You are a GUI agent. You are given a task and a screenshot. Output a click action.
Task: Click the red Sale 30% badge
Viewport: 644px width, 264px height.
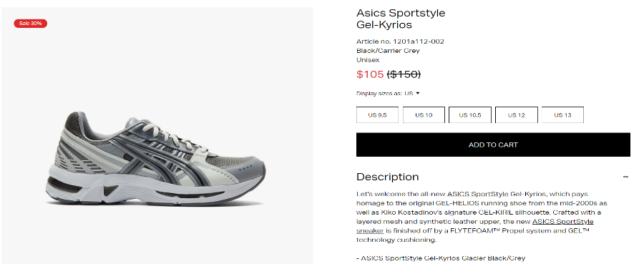tap(30, 24)
